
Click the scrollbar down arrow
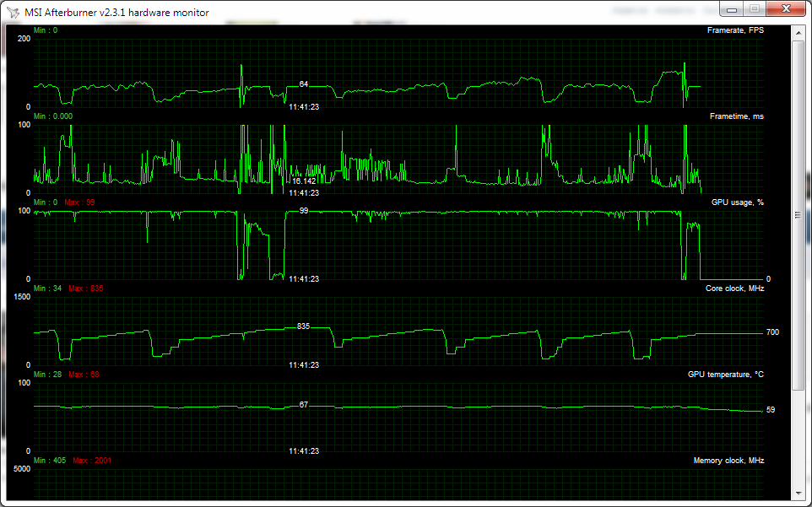click(x=798, y=494)
